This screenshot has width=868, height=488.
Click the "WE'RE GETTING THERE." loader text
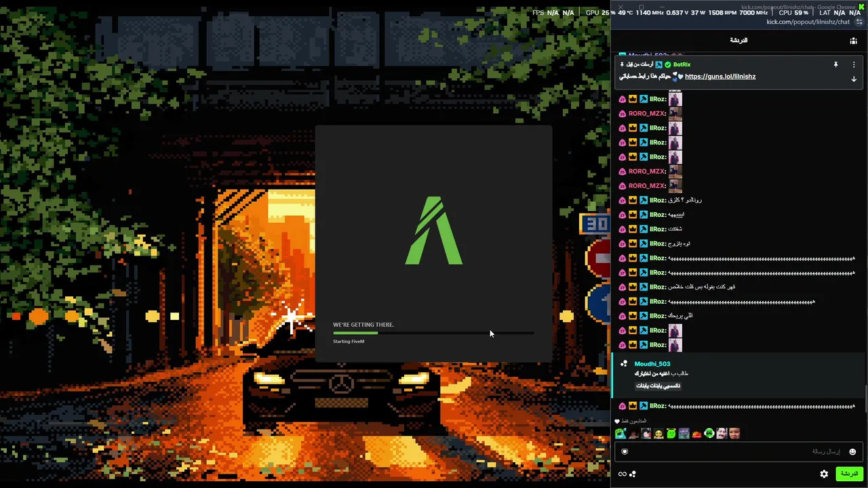click(363, 325)
